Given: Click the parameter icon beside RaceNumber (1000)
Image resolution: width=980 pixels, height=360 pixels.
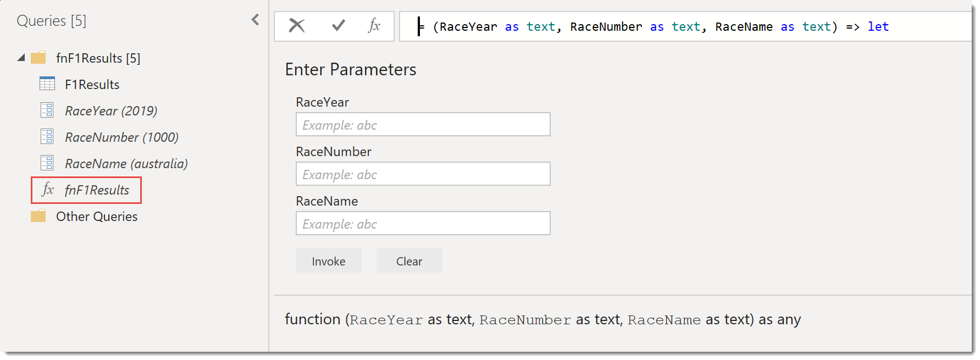Looking at the screenshot, I should 47,137.
